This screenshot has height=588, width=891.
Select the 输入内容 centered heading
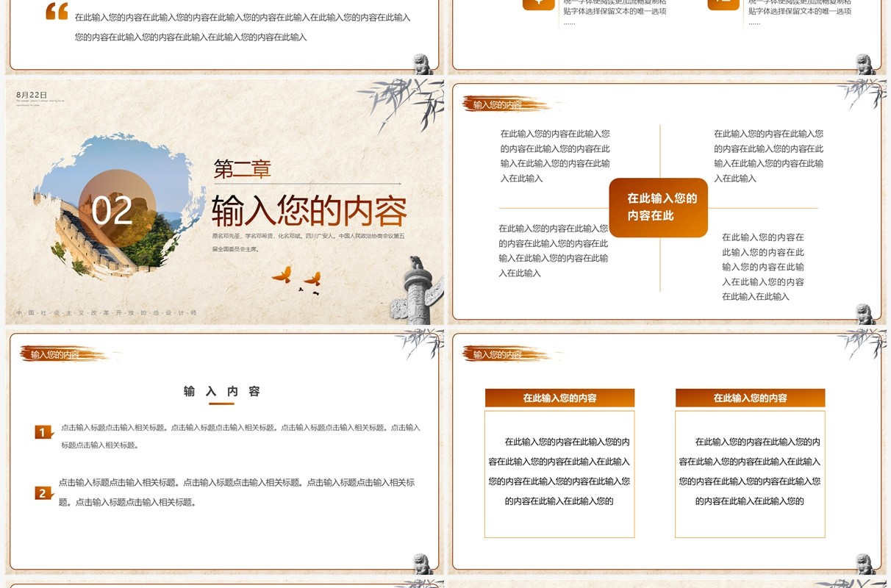pyautogui.click(x=222, y=392)
